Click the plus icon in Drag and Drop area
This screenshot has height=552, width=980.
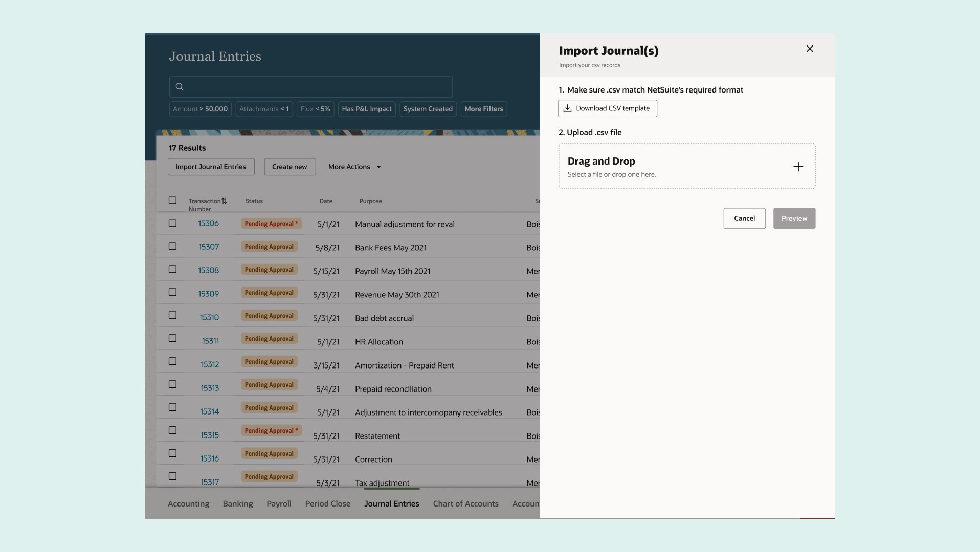798,167
